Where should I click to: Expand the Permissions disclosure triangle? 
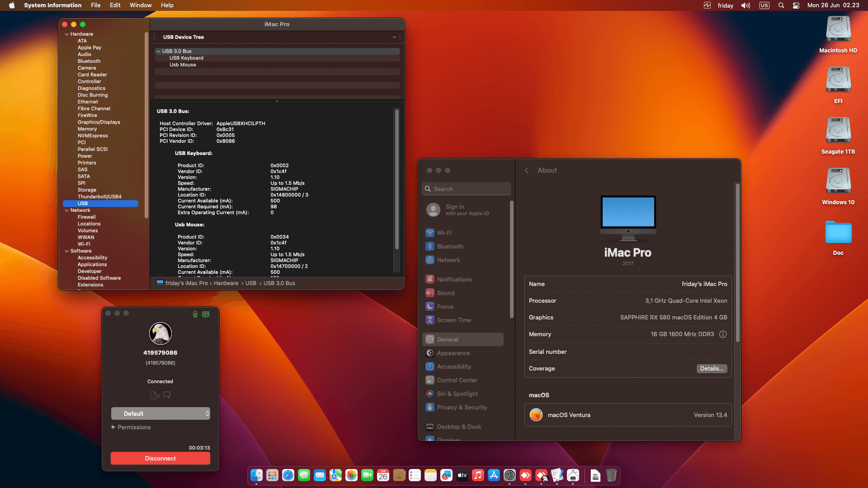113,427
